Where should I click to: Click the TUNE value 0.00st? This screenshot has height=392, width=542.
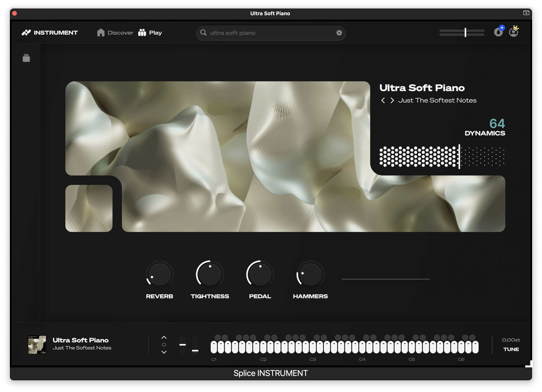pos(511,340)
